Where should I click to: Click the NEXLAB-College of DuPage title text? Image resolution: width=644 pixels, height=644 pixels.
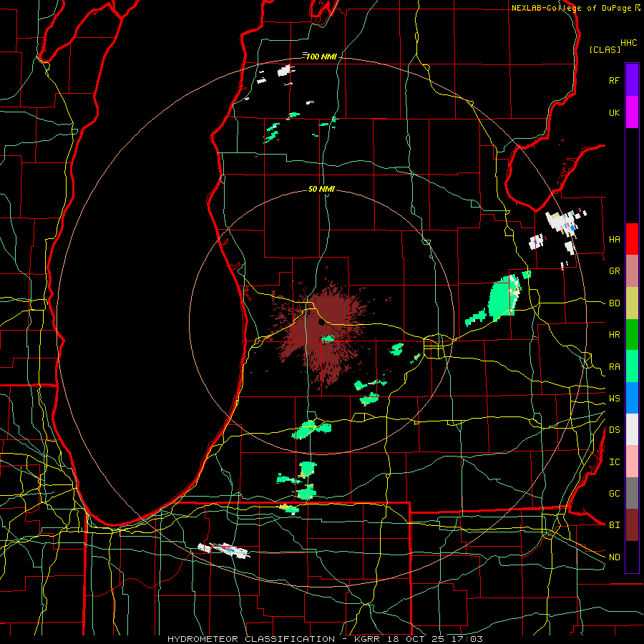(571, 8)
